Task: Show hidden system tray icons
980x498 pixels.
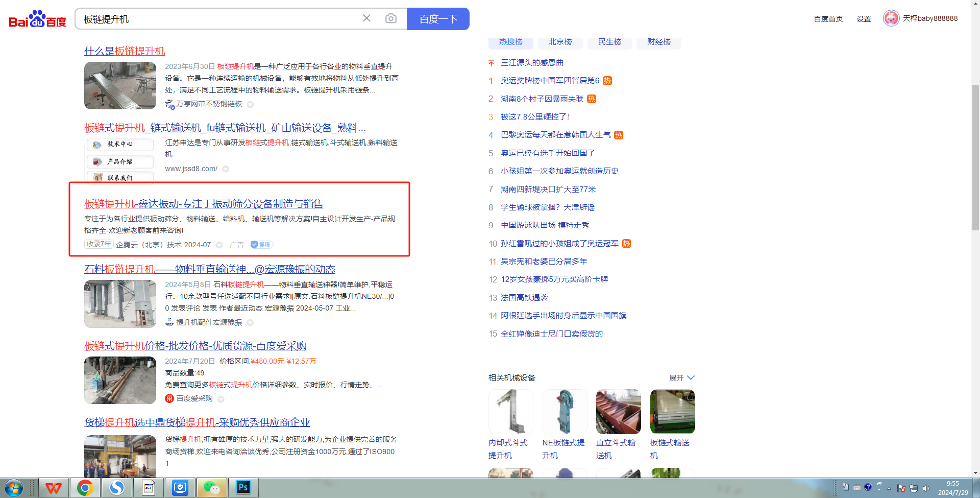Action: pos(889,488)
